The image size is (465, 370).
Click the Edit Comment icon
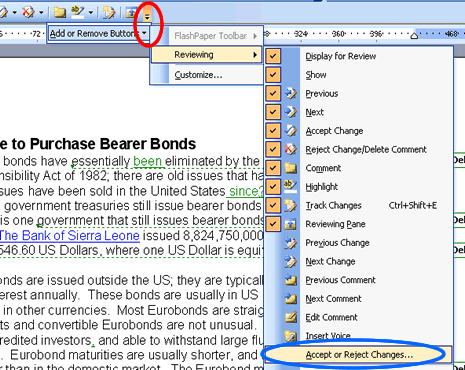291,317
